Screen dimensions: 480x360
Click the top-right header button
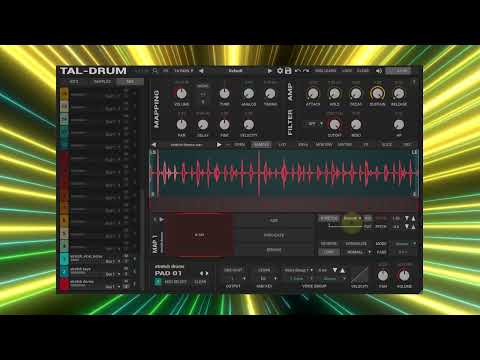(398, 71)
